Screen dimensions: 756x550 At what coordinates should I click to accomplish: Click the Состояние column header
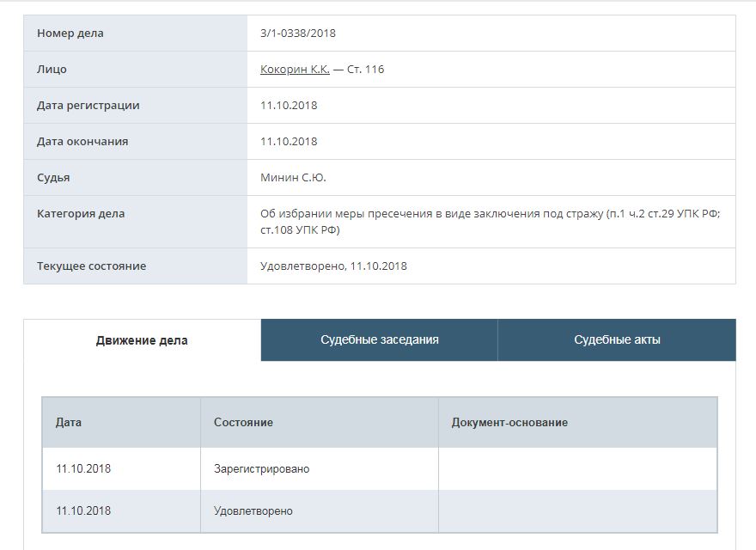coord(243,423)
